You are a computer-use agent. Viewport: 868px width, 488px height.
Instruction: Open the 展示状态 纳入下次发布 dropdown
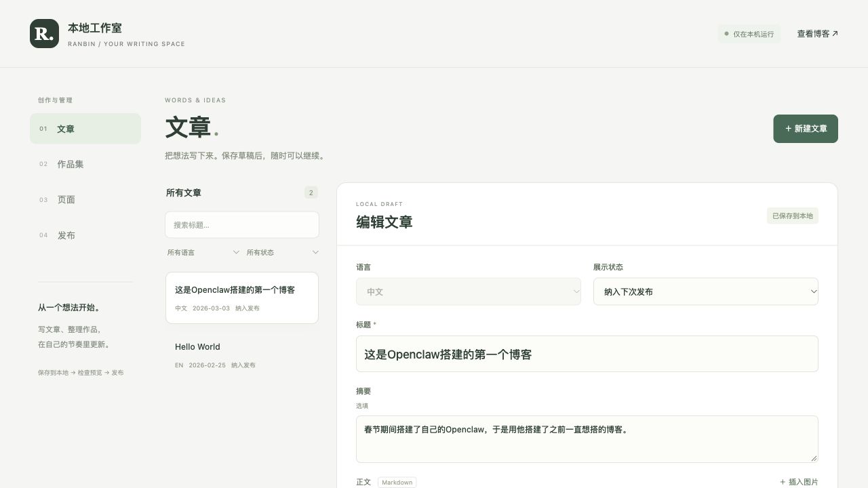click(706, 291)
